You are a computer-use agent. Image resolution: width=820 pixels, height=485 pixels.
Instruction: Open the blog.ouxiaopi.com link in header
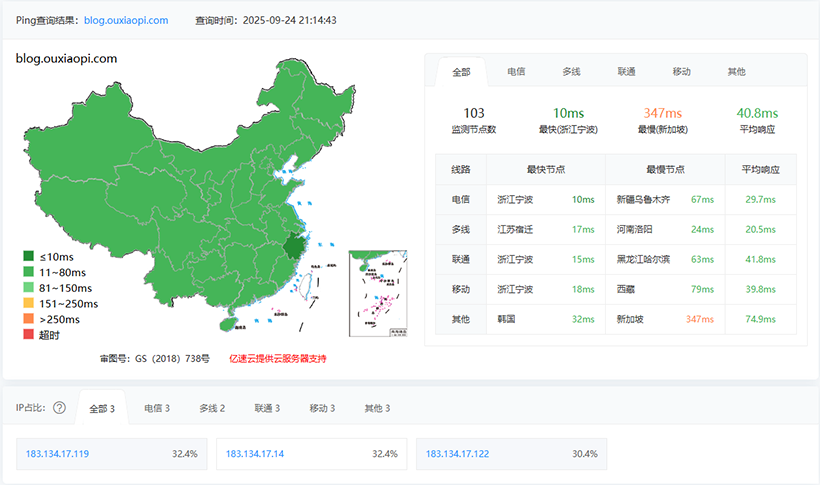pyautogui.click(x=126, y=20)
